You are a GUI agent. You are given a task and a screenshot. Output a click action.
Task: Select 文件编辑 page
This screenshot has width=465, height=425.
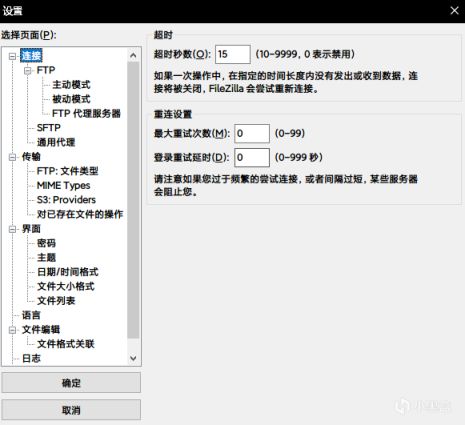[x=41, y=330]
